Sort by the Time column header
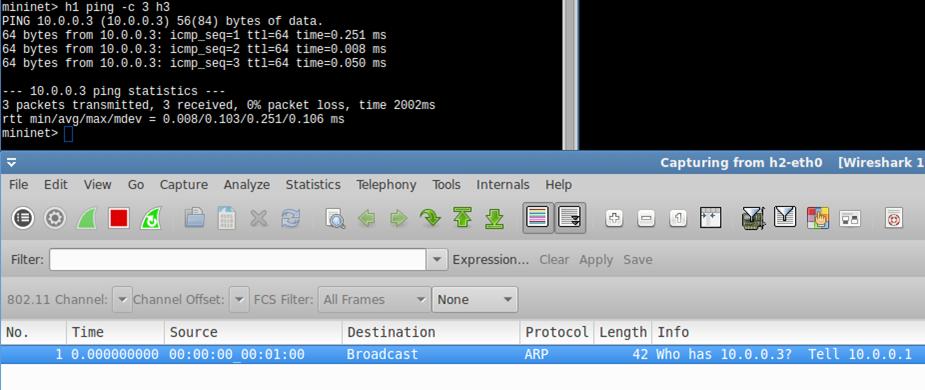This screenshot has height=390, width=925. point(116,332)
